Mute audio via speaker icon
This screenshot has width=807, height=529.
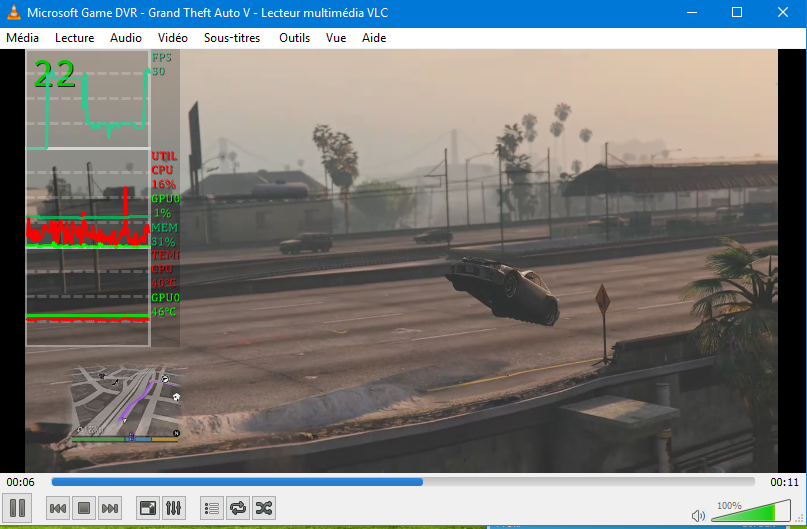coord(698,515)
